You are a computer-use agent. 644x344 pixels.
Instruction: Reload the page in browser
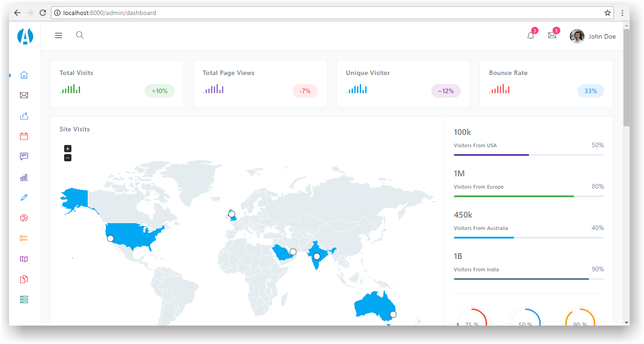(x=43, y=13)
